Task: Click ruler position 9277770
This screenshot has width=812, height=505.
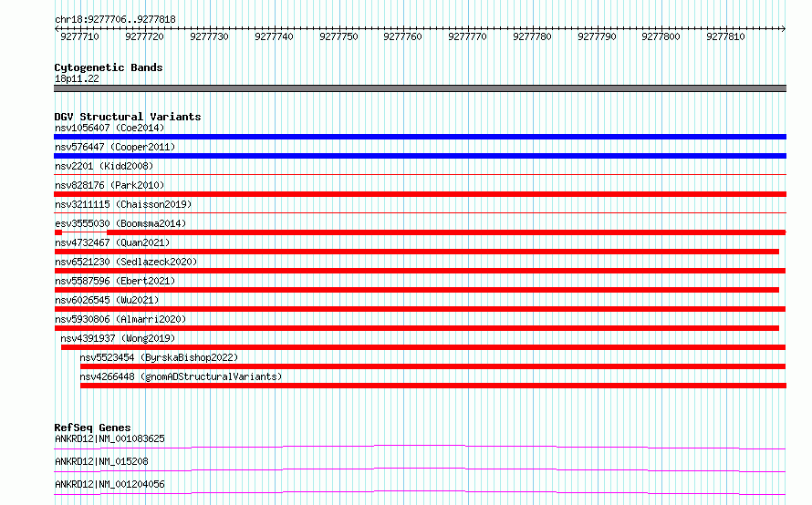Action: [468, 36]
